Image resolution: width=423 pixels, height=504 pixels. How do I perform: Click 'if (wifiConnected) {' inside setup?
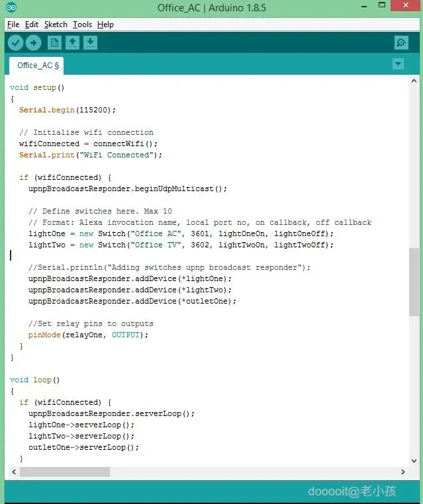(x=66, y=177)
